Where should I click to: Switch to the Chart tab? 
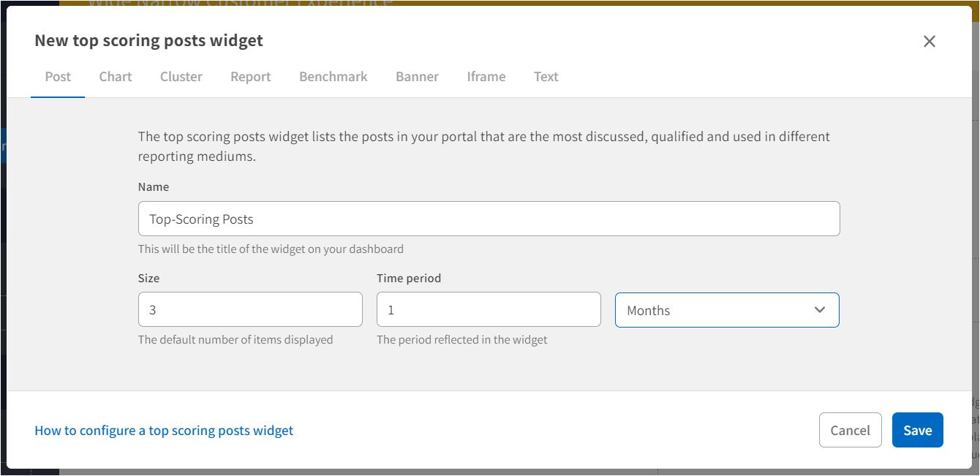coord(116,77)
